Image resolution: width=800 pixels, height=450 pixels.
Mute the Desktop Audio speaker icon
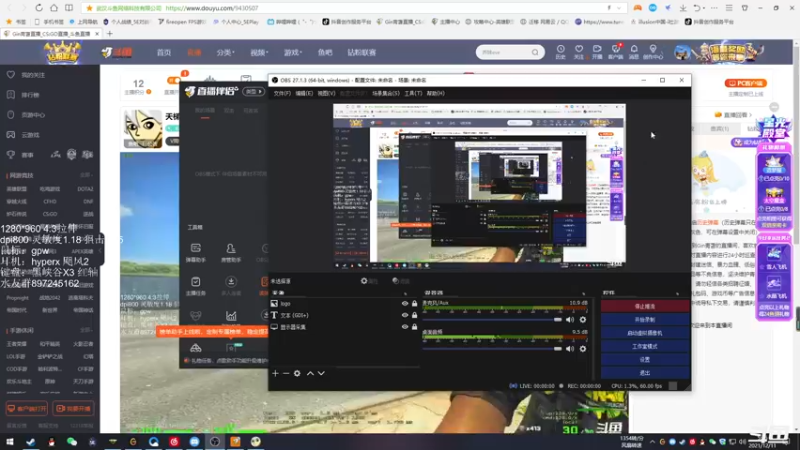coord(570,349)
